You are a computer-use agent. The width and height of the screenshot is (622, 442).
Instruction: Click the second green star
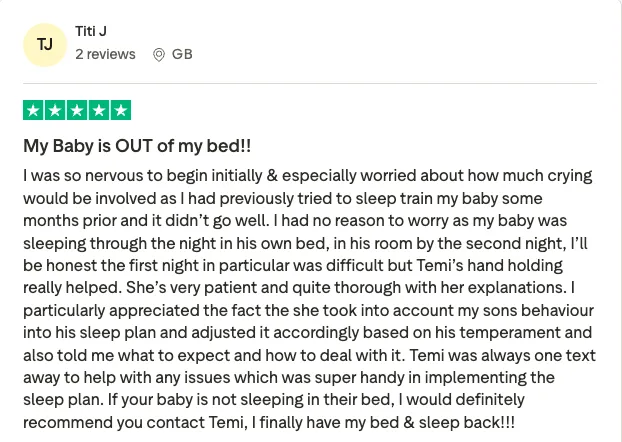(55, 110)
